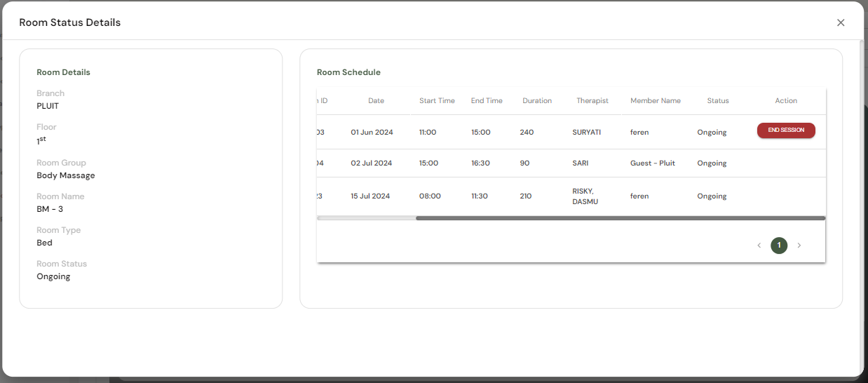The image size is (868, 383).
Task: Close the Room Status Details dialog
Action: (x=841, y=22)
